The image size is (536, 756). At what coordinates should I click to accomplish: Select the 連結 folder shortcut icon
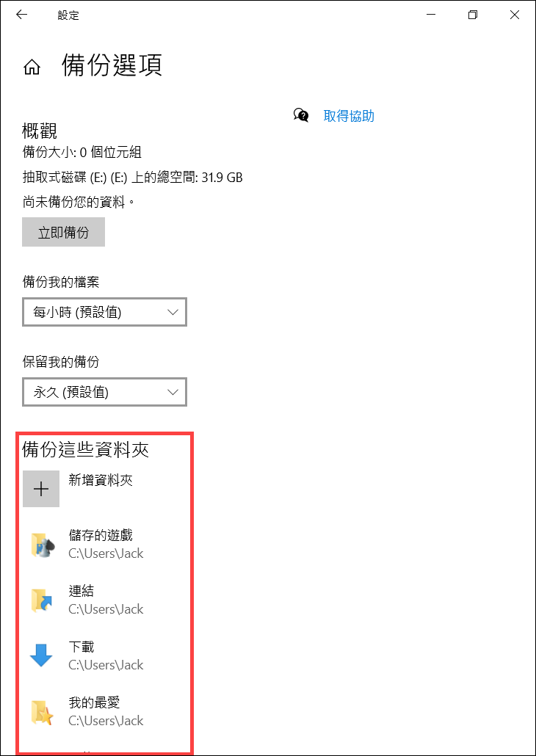coord(42,600)
